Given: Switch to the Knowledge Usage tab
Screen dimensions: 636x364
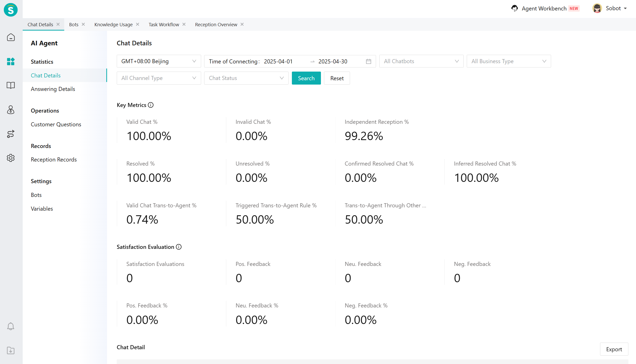Looking at the screenshot, I should click(113, 24).
